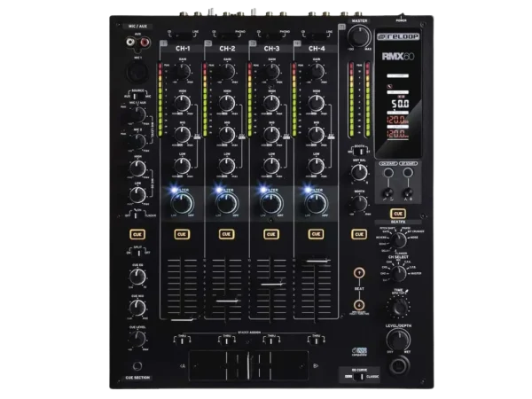This screenshot has height=399, width=532.
Task: Click the CH-2 Mid EQ knob
Action: tap(227, 135)
